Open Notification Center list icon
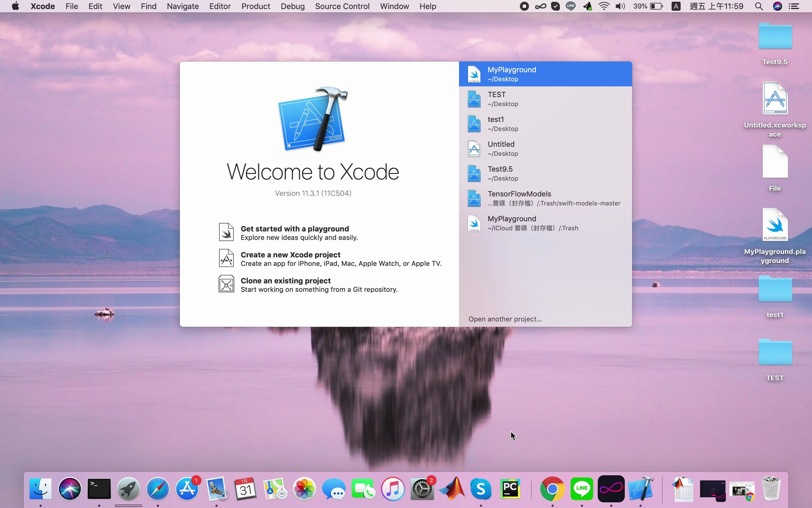Screen dimensions: 812x508 coord(794,6)
